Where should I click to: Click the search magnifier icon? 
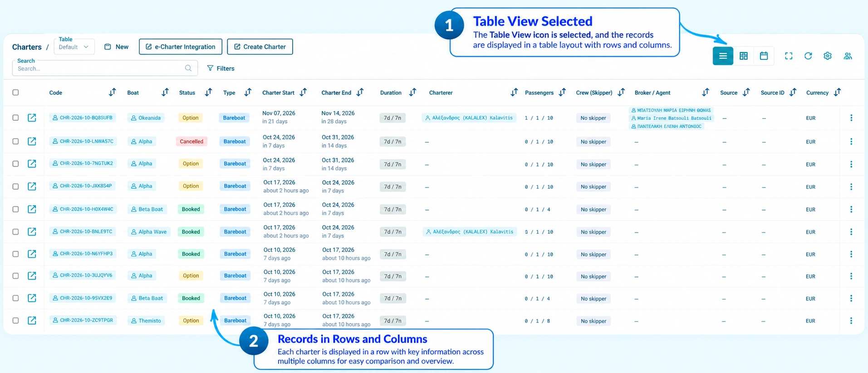(188, 68)
